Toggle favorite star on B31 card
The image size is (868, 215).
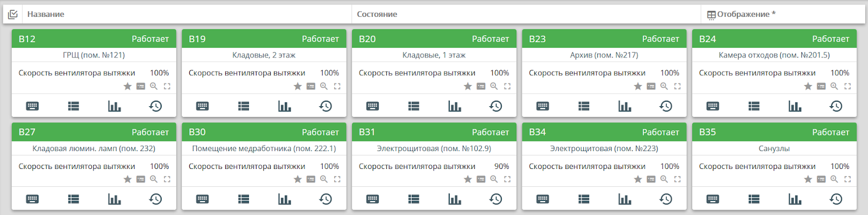click(x=468, y=179)
